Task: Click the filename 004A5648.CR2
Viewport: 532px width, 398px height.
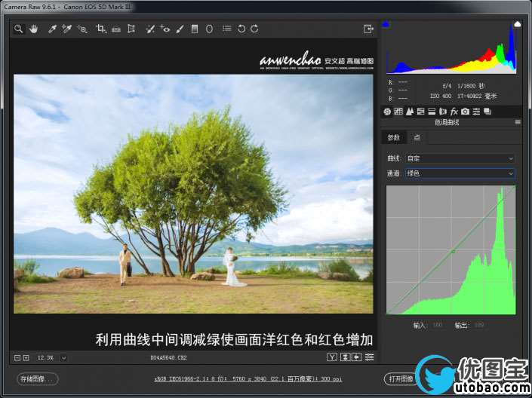Action: coord(168,357)
